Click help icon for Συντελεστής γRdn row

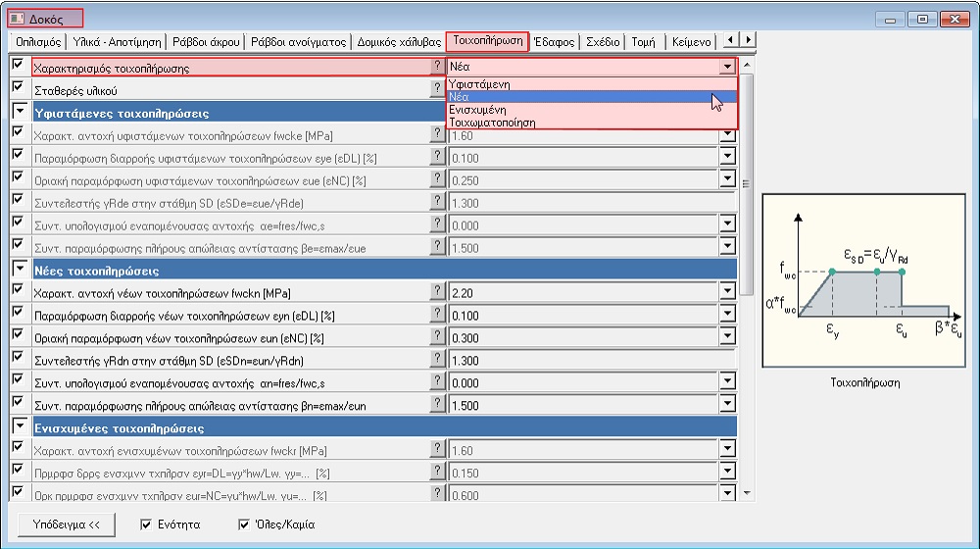pos(437,360)
